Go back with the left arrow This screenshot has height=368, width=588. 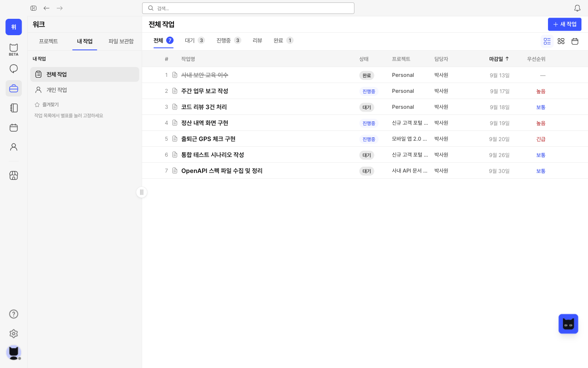pyautogui.click(x=47, y=8)
